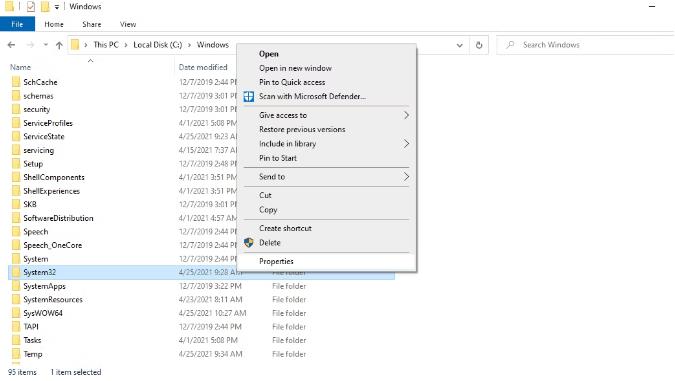
Task: Click the System32 folder icon
Action: point(16,273)
